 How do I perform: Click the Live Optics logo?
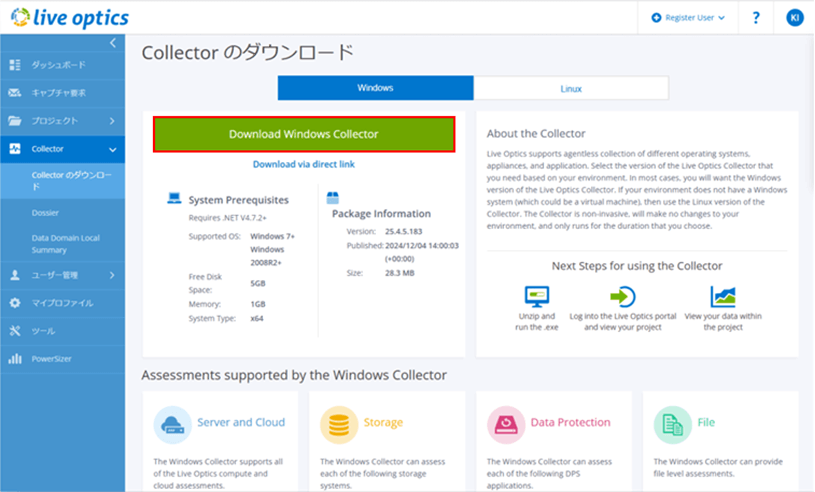[x=70, y=17]
